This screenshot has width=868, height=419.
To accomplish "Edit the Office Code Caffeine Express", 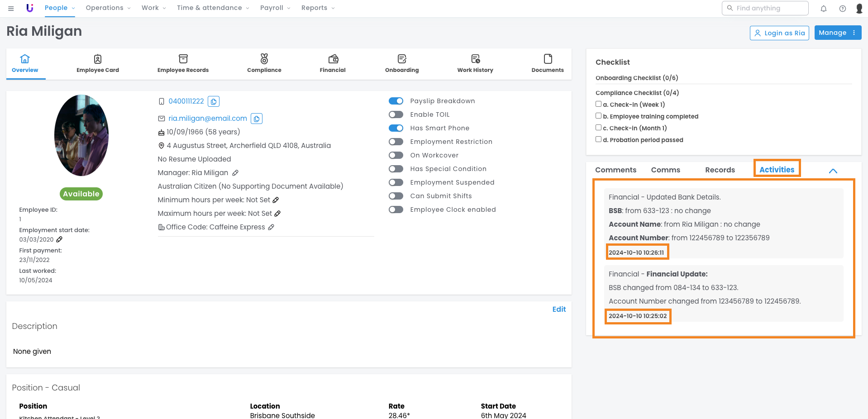I will click(x=271, y=227).
